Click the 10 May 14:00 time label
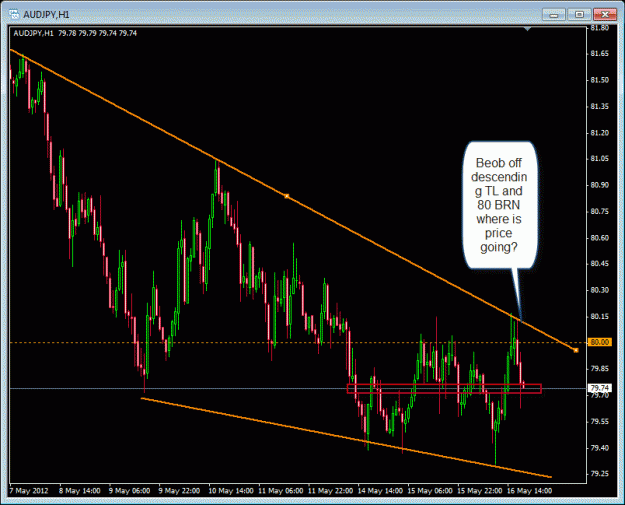625x505 pixels. [231, 491]
